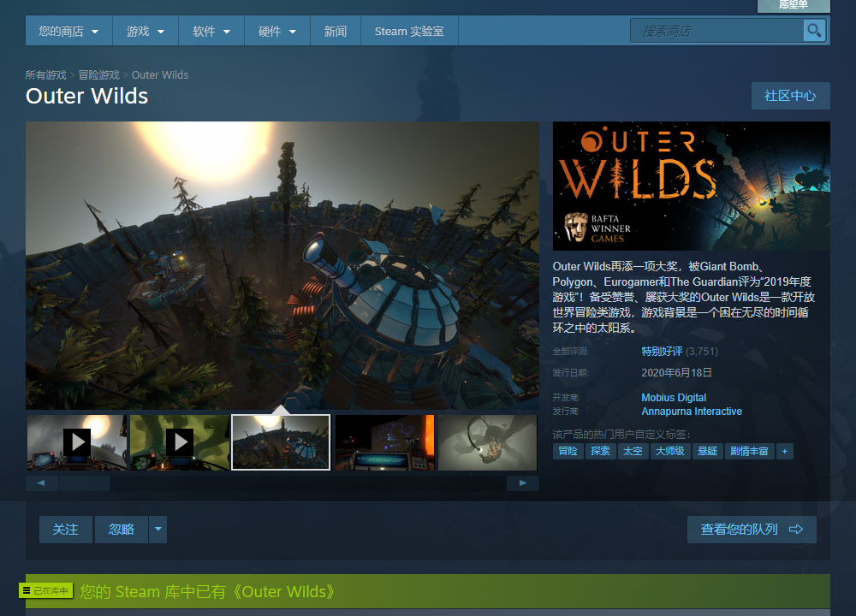Screen dimensions: 856x616
Task: Play the first trailer video thumbnail
Action: tap(77, 442)
